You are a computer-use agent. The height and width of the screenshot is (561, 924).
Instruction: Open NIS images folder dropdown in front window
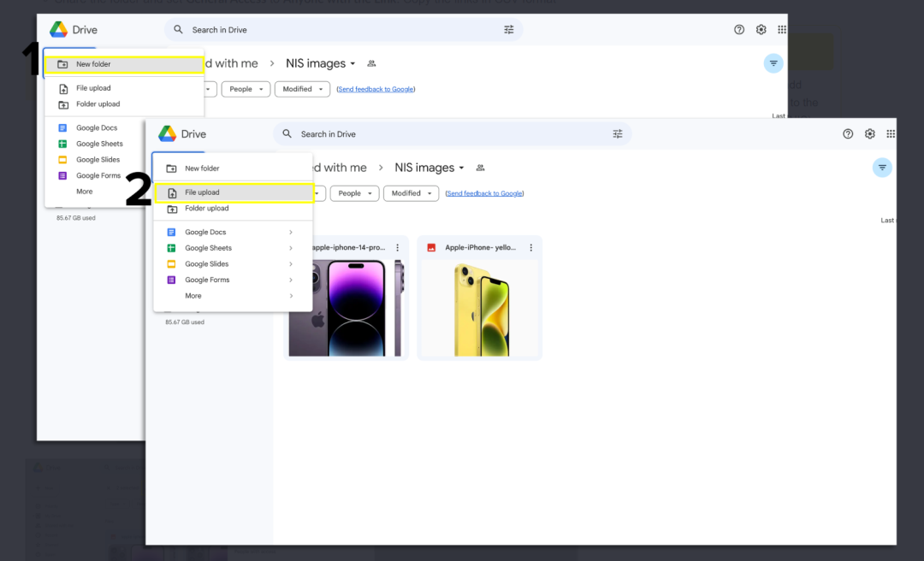click(429, 168)
